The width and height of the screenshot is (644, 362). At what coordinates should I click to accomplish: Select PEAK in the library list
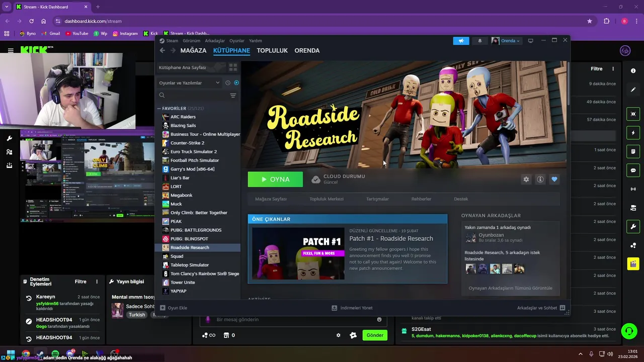point(176,221)
